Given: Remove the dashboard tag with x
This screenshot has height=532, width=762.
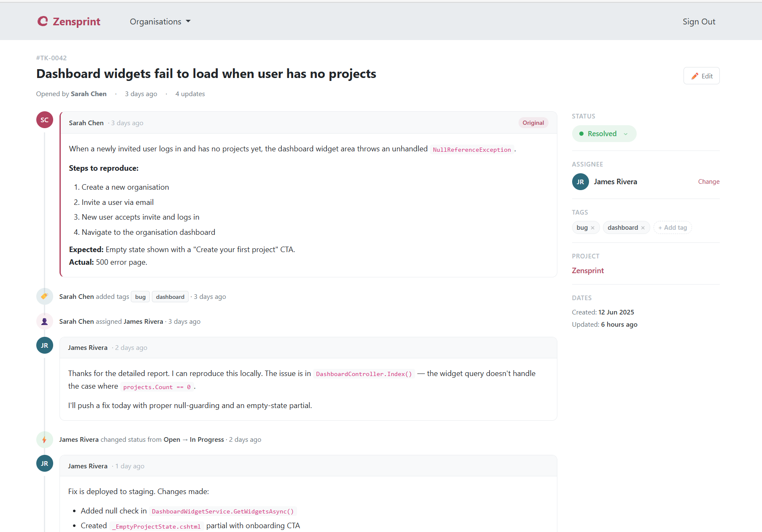Looking at the screenshot, I should click(643, 228).
